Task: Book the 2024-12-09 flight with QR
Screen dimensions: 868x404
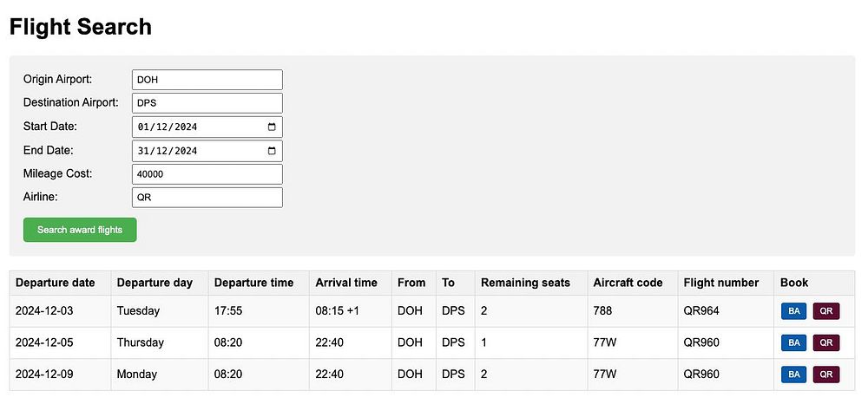Action: point(826,375)
